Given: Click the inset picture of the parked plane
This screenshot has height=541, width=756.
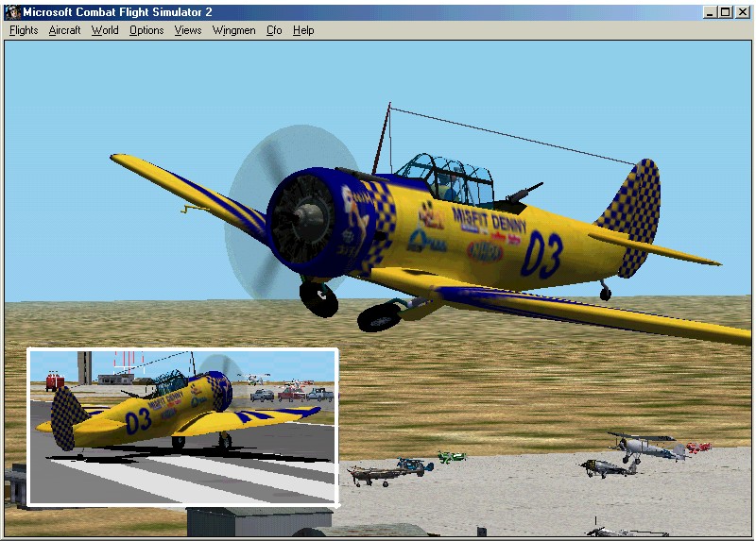Looking at the screenshot, I should click(x=182, y=427).
